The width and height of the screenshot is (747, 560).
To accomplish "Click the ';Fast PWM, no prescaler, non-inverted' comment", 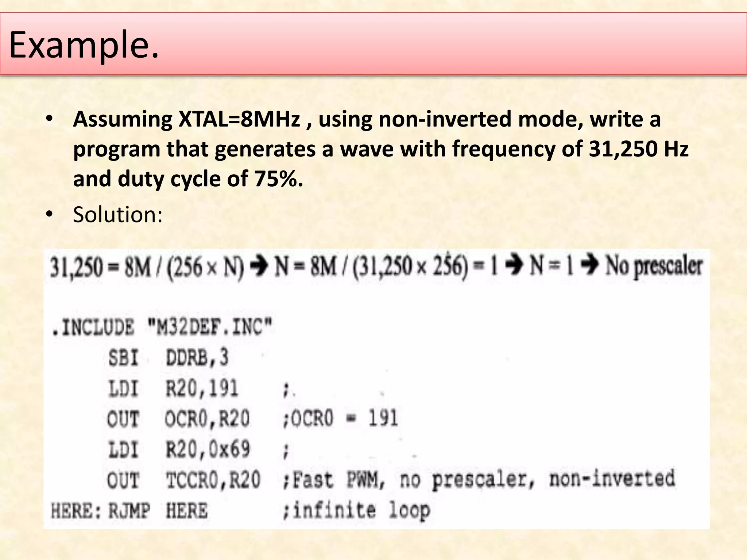I will click(x=479, y=479).
